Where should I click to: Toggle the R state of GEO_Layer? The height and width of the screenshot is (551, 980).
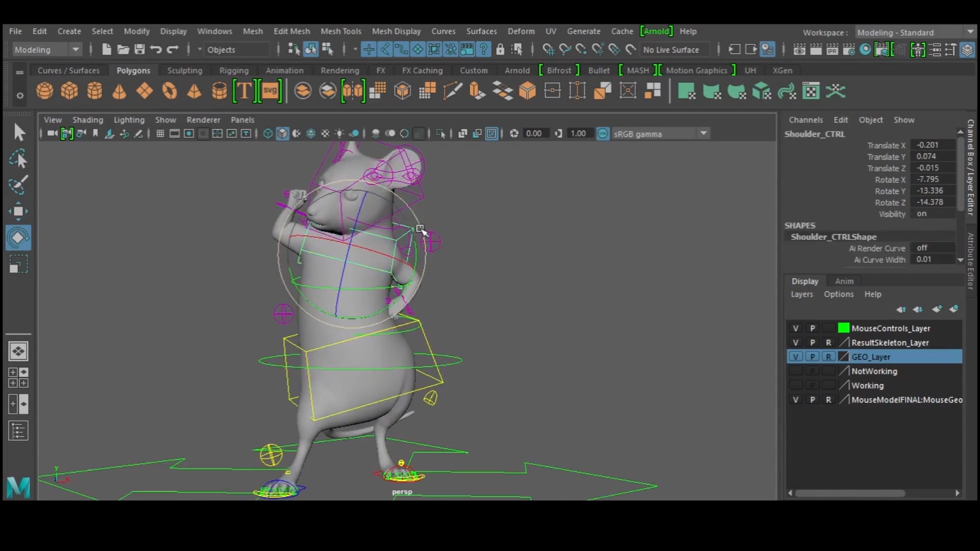pos(828,357)
